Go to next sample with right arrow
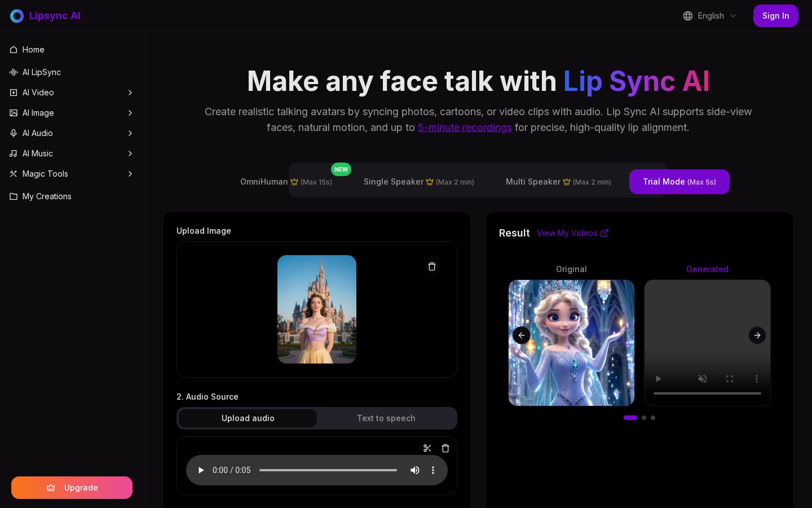 pyautogui.click(x=757, y=335)
